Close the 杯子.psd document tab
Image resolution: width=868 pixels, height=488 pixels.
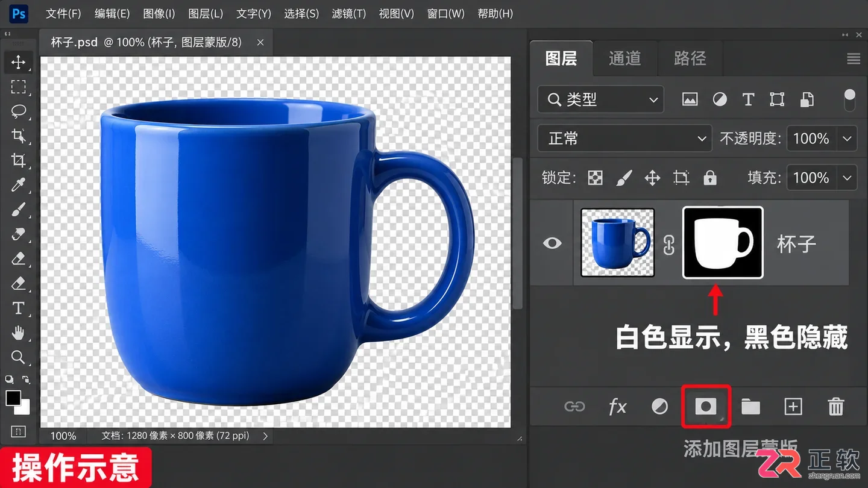point(260,42)
